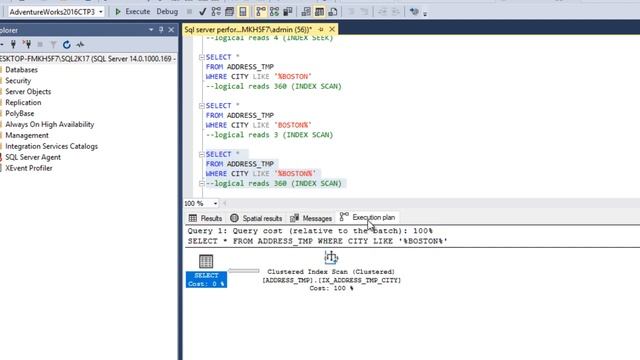Image resolution: width=640 pixels, height=360 pixels.
Task: Refresh the Object Explorer tree
Action: 67,44
